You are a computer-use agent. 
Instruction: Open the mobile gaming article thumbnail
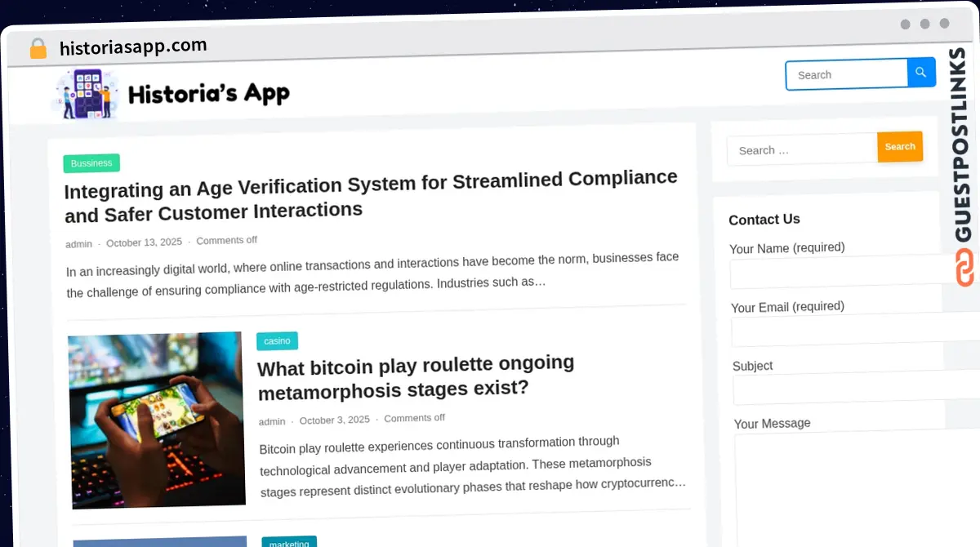tap(156, 420)
